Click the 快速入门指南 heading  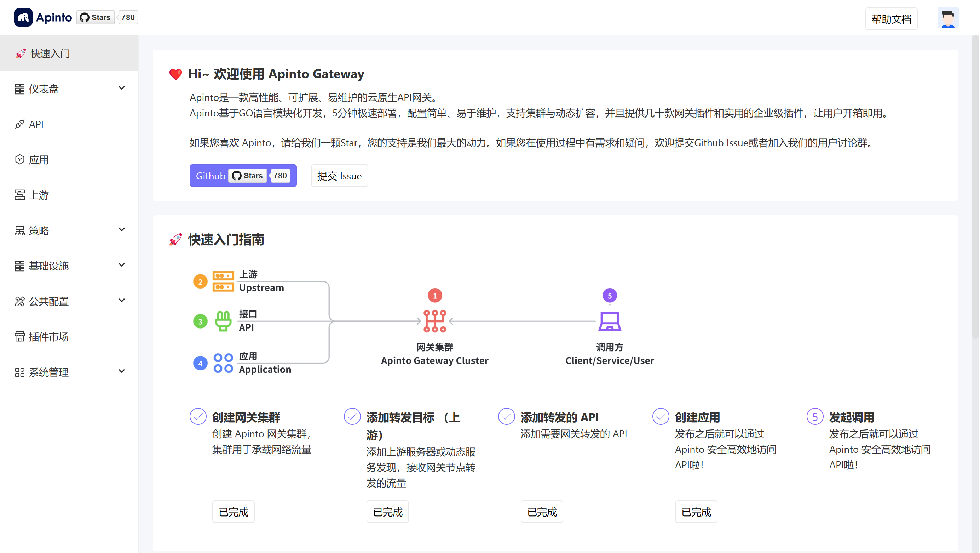click(x=226, y=240)
